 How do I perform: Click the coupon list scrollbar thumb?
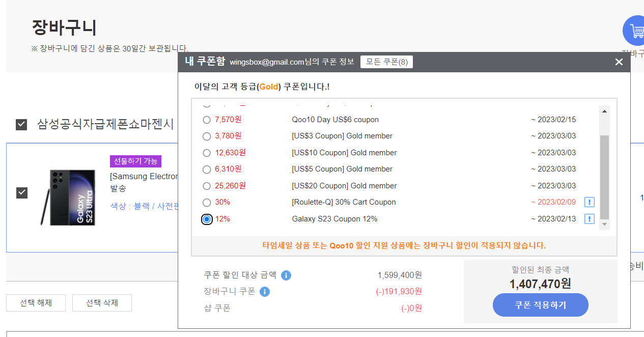pyautogui.click(x=605, y=177)
